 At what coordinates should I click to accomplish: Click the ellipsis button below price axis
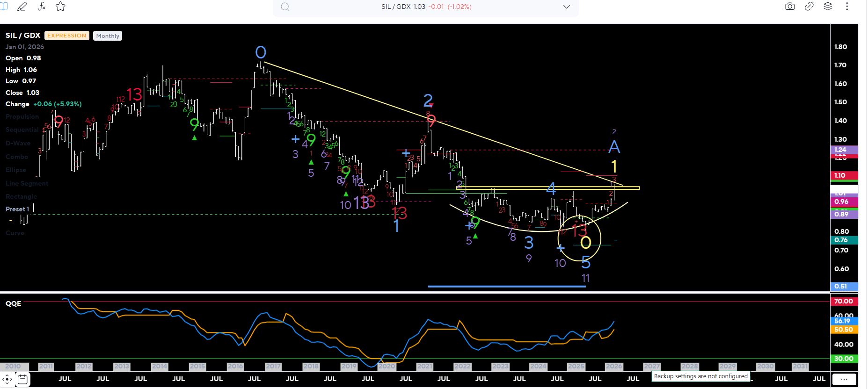point(844,379)
